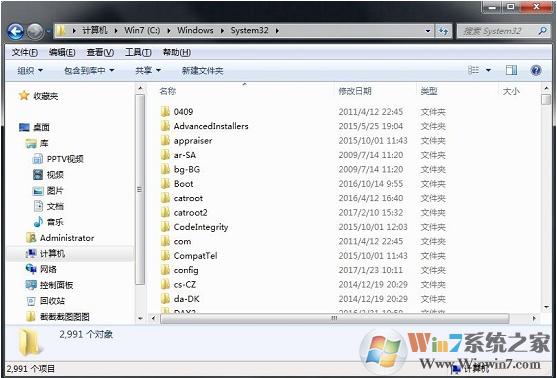Open the 文件(F) menu

[x=25, y=52]
